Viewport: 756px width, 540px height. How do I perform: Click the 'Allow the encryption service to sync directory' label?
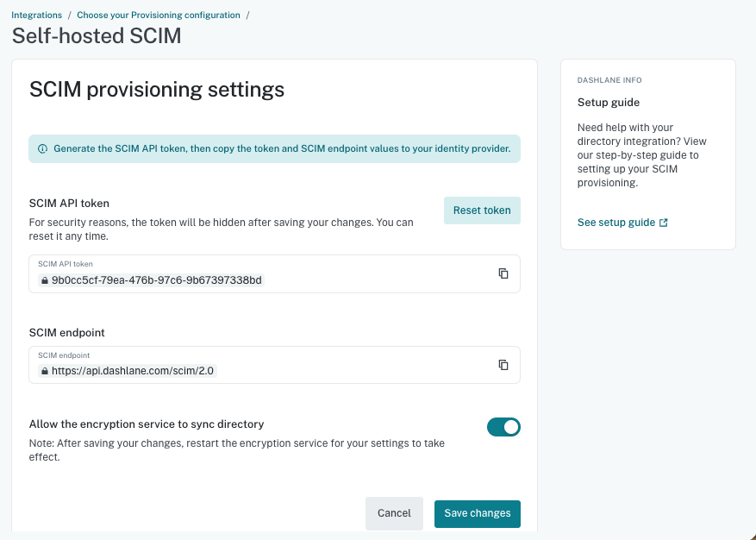[x=147, y=424]
